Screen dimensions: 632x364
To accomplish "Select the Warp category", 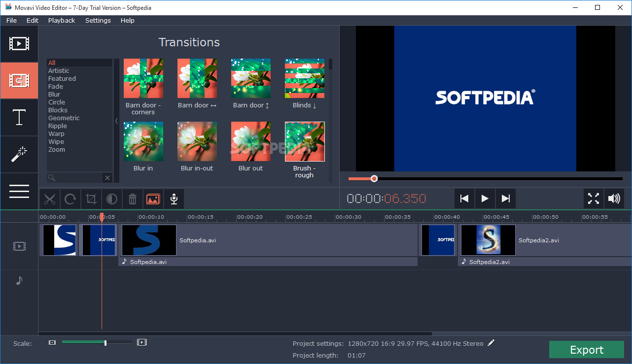I will (80, 133).
